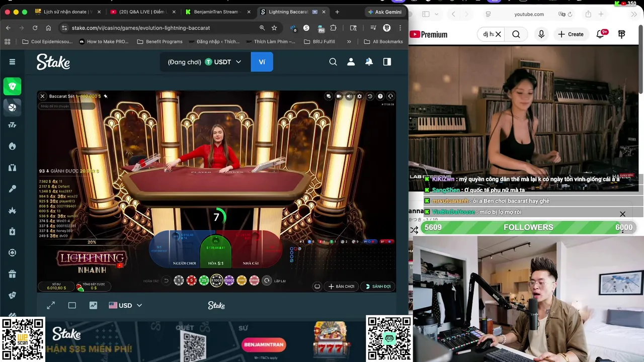
Task: Open the BRIJ Fulfill bookmark folder
Action: [x=319, y=42]
